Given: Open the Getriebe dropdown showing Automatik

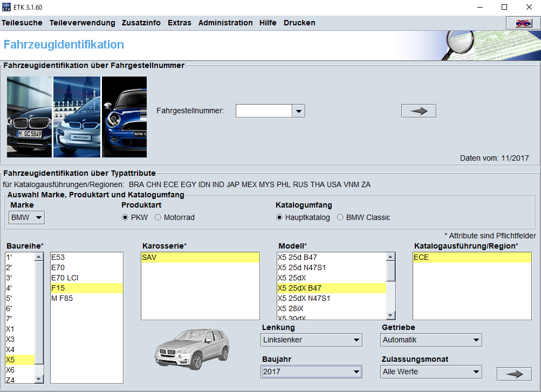Looking at the screenshot, I should (x=476, y=340).
